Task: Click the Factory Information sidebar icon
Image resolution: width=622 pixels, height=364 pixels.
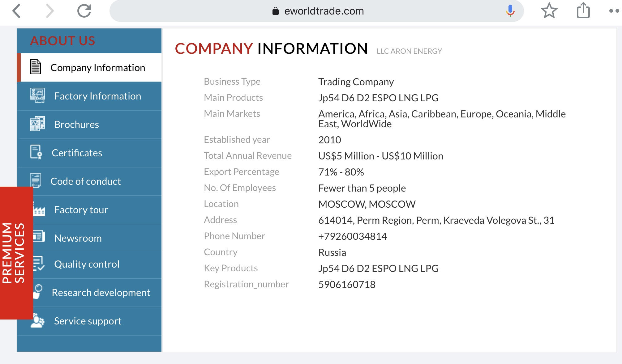Action: coord(37,95)
